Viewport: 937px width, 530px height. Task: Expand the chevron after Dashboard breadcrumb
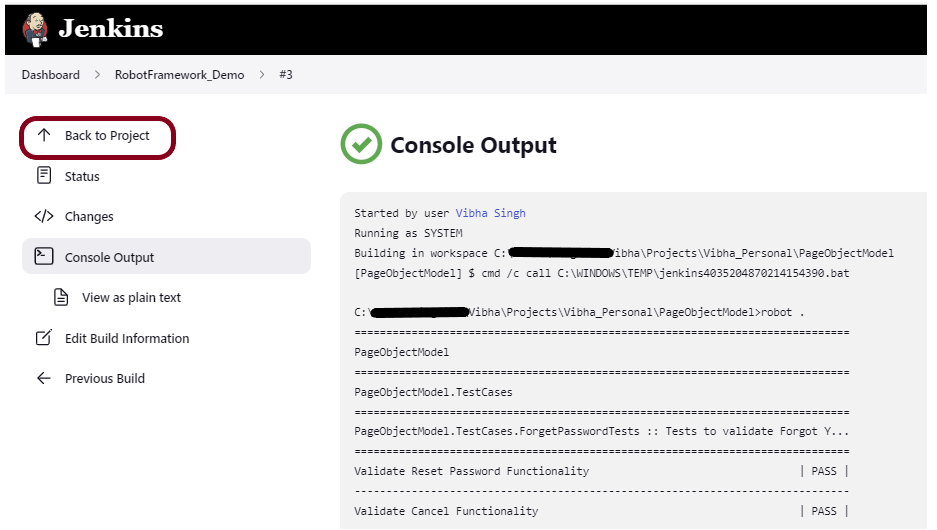98,75
